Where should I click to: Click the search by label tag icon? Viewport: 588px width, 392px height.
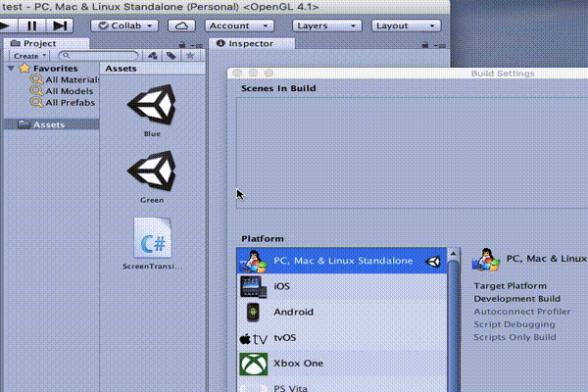(x=171, y=56)
